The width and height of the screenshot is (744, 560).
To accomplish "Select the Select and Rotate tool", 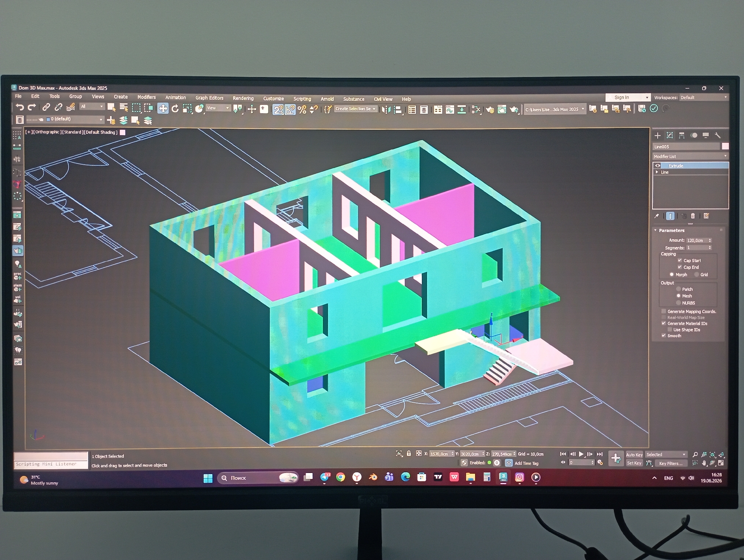I will pos(175,109).
